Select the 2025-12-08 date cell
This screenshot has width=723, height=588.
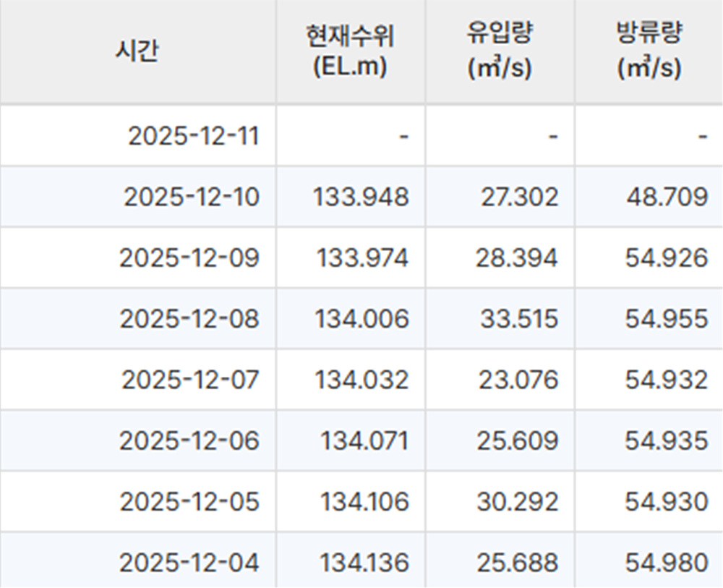tap(189, 319)
